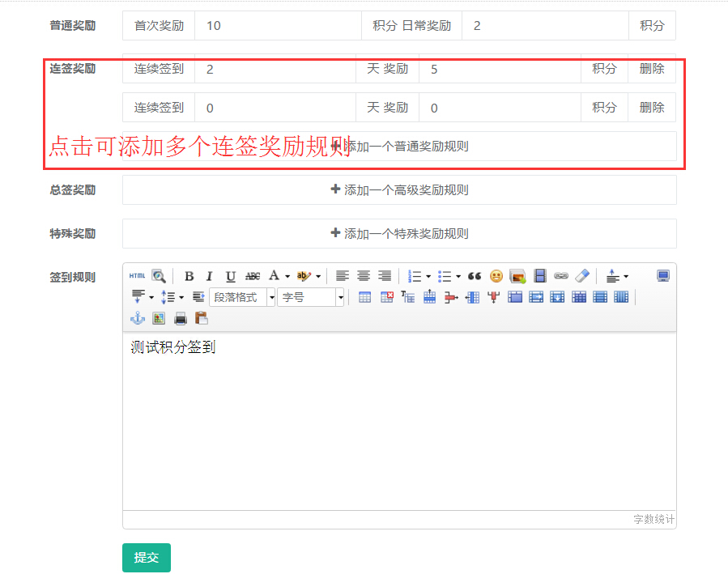This screenshot has height=574, width=728.
Task: Toggle underline formatting
Action: click(231, 276)
